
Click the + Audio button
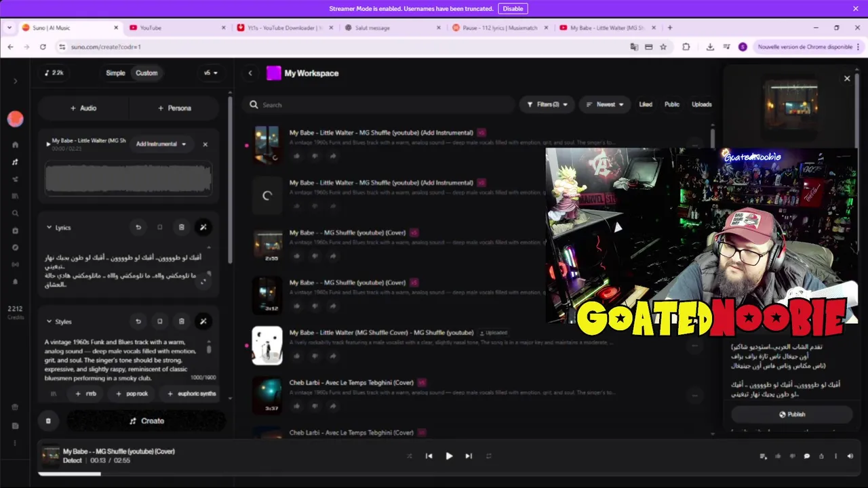point(83,108)
